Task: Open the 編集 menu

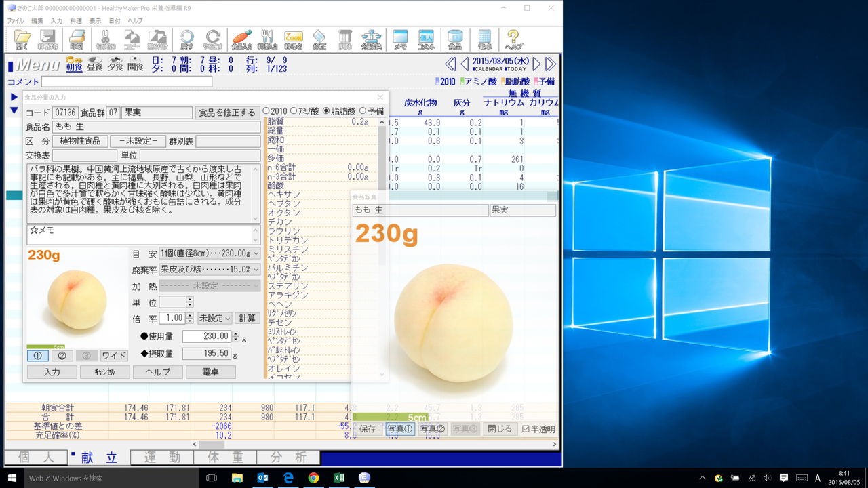Action: pos(37,21)
